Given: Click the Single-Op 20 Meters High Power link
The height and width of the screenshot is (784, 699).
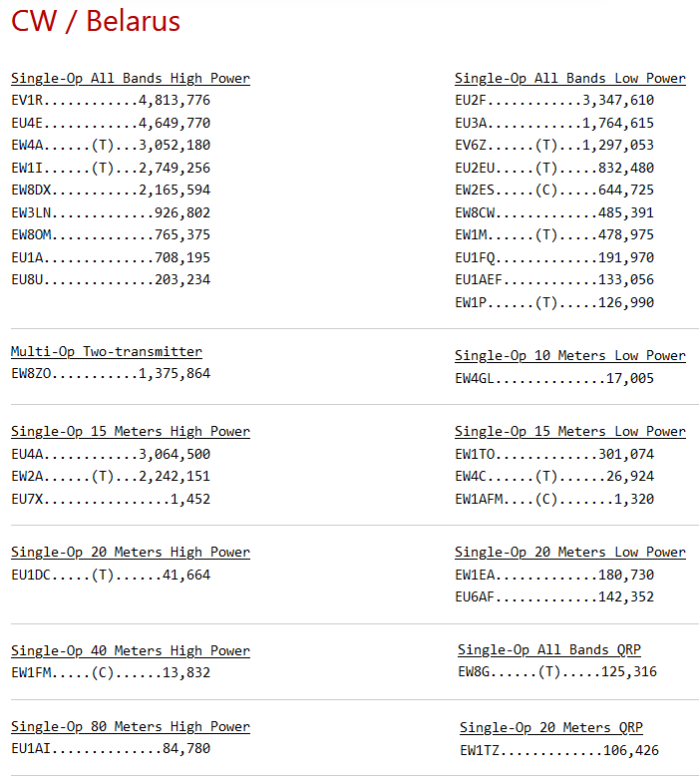Looking at the screenshot, I should pos(130,552).
